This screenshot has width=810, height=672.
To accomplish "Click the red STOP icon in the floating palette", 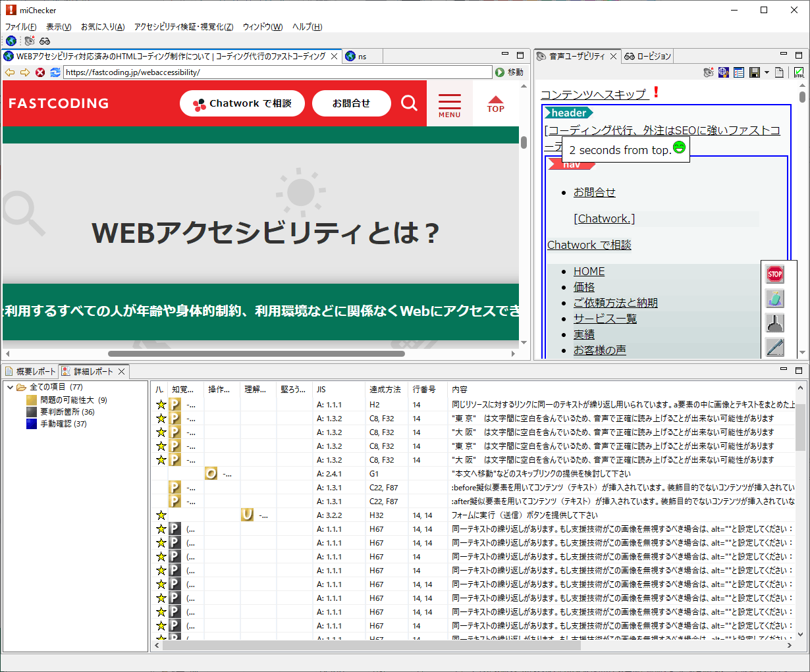I will coord(775,274).
